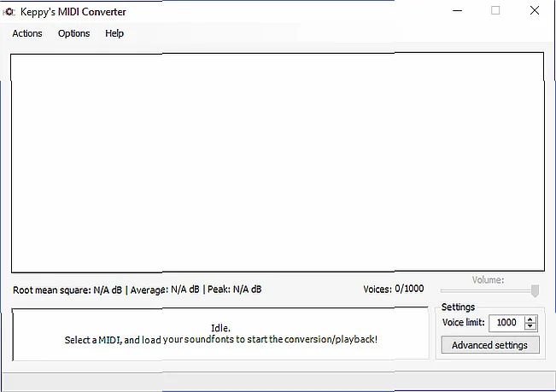Click the 'Peak: N/A dB' readout
This screenshot has height=392, width=556.
(235, 290)
